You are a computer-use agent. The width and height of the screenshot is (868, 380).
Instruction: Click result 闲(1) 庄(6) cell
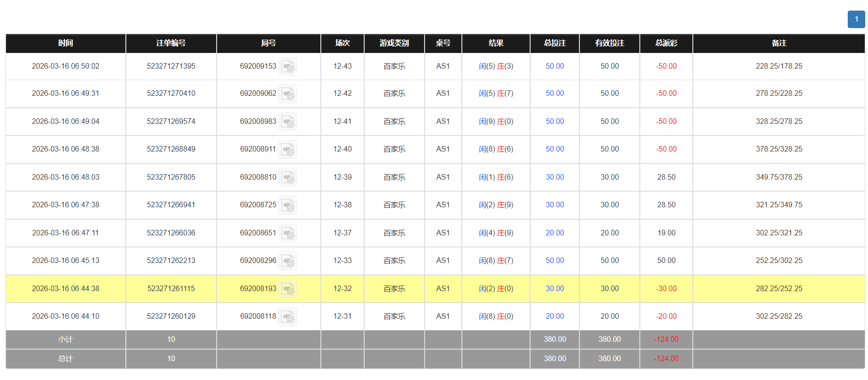pos(496,177)
